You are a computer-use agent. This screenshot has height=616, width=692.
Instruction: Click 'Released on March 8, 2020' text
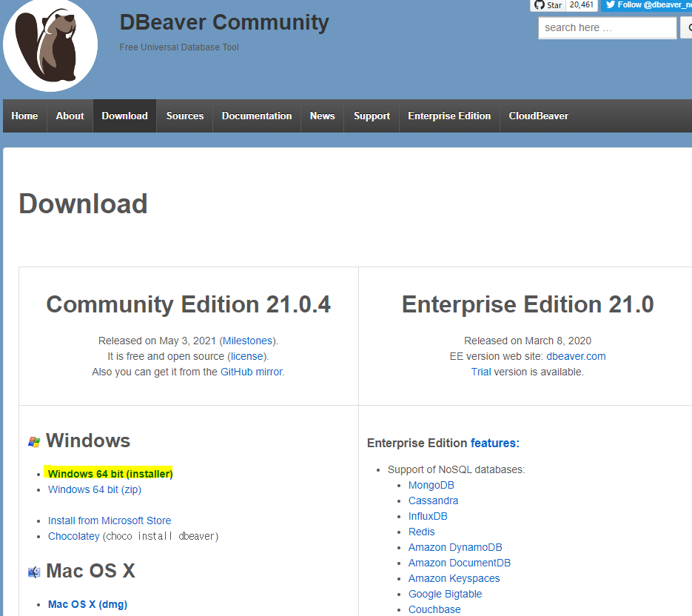click(528, 341)
